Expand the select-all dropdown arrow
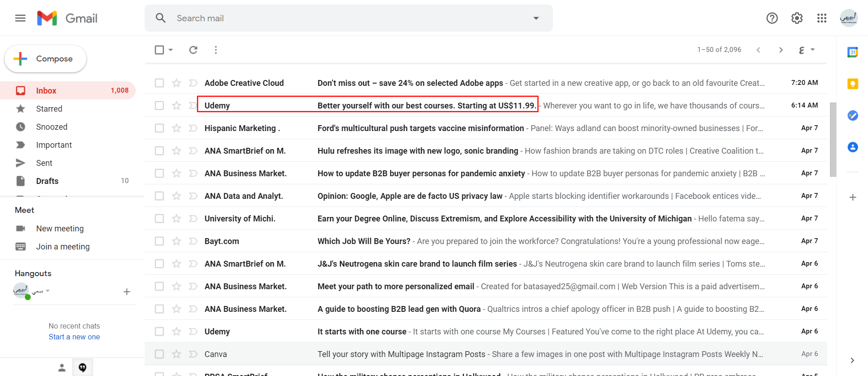This screenshot has height=376, width=868. pos(171,50)
